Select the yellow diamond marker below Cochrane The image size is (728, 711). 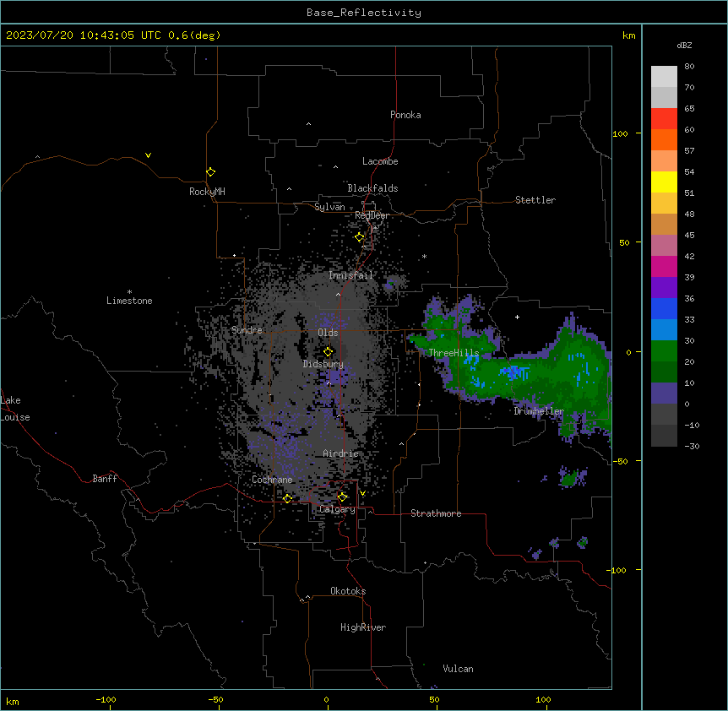287,498
